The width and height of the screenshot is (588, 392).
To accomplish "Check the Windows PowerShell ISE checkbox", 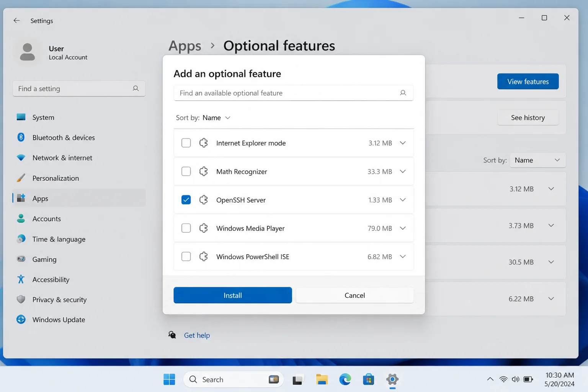I will point(186,256).
